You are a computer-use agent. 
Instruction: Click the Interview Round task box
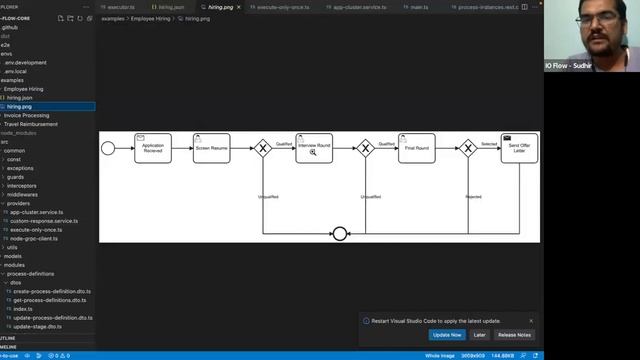click(x=314, y=148)
